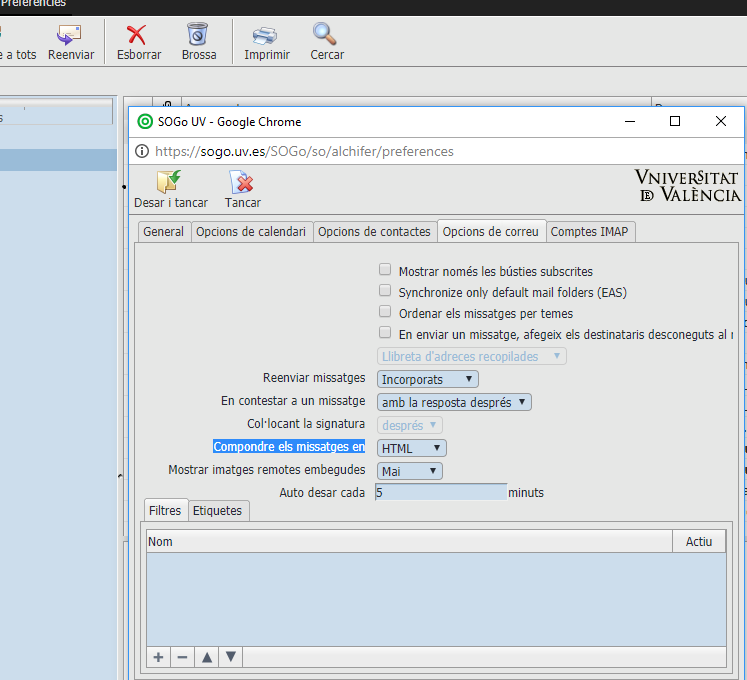Remove filter with the minus icon
The image size is (747, 680).
(182, 657)
